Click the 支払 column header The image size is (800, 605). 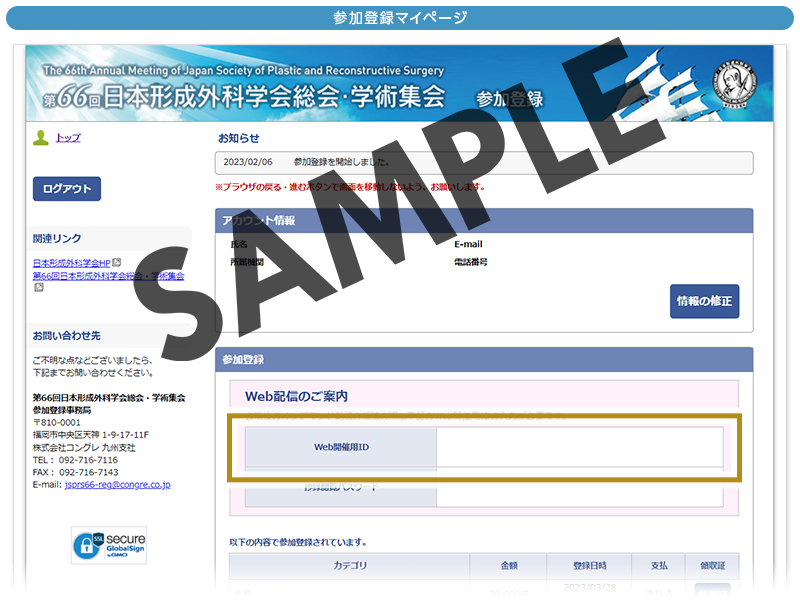659,565
